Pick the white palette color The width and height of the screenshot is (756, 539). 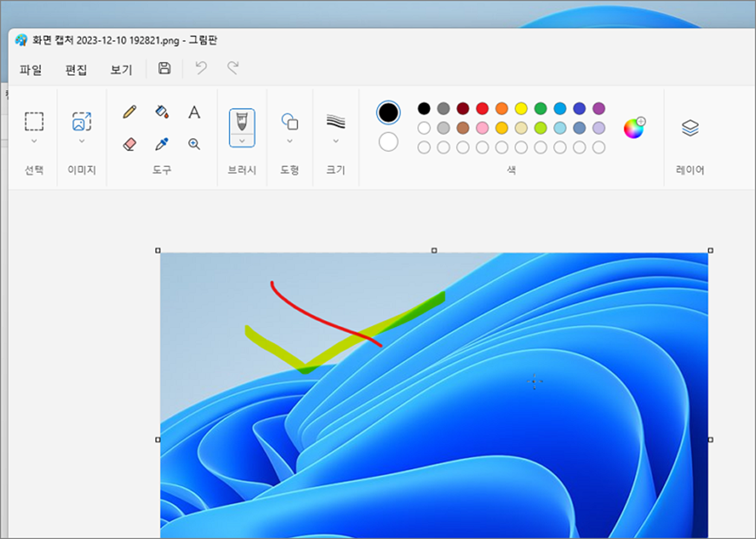pyautogui.click(x=424, y=128)
